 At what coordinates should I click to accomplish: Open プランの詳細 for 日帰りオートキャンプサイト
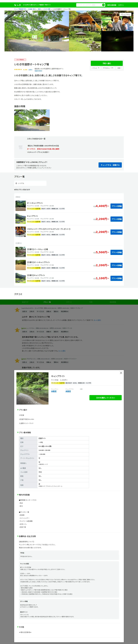(117, 266)
